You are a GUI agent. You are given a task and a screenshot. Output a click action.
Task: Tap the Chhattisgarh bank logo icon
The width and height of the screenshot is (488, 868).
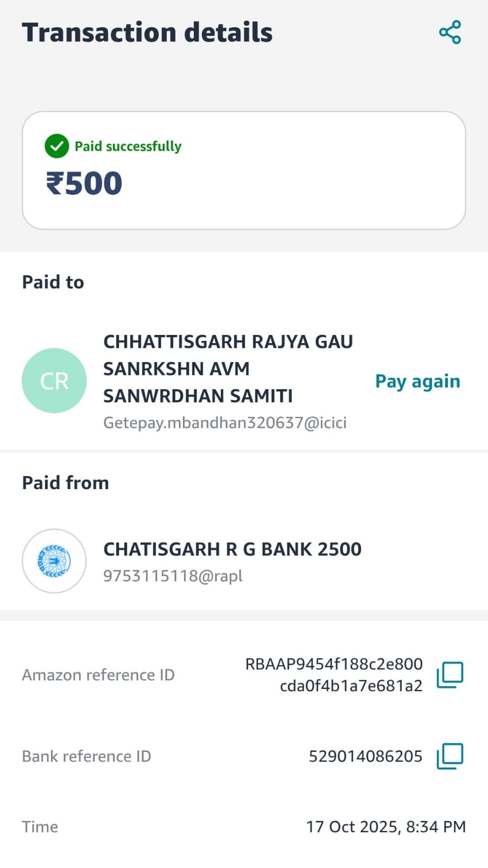(54, 561)
